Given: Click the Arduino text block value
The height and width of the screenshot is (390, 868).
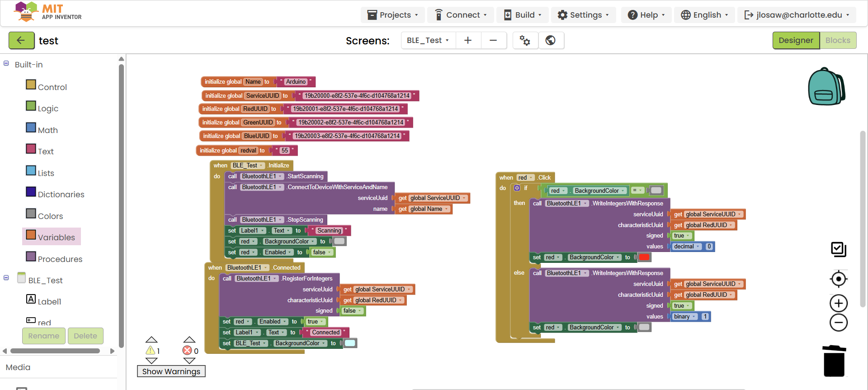Looking at the screenshot, I should pyautogui.click(x=296, y=82).
